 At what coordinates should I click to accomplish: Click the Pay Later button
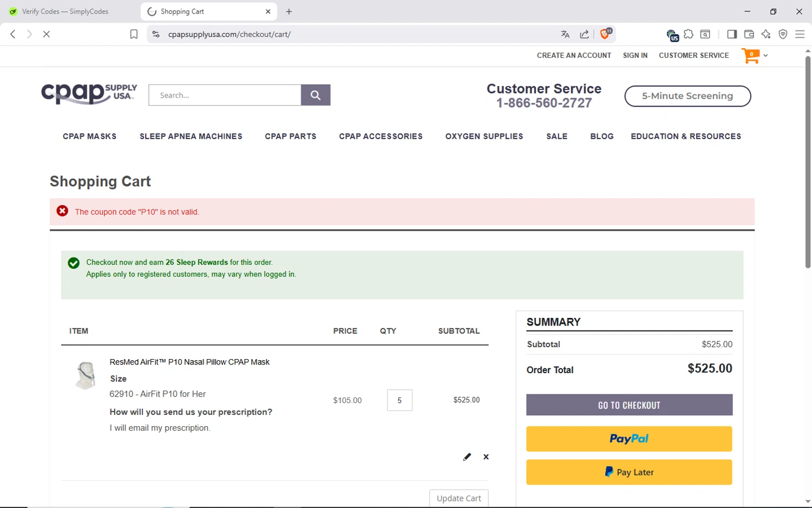tap(629, 472)
